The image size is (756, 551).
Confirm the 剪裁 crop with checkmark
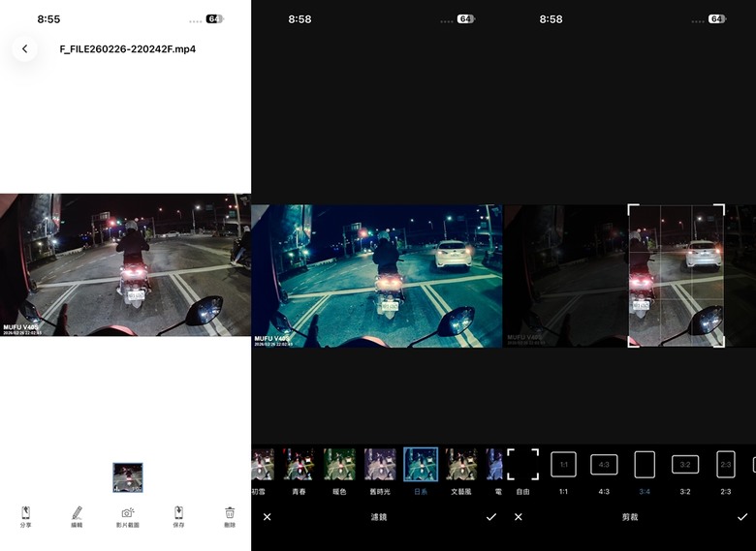(742, 517)
